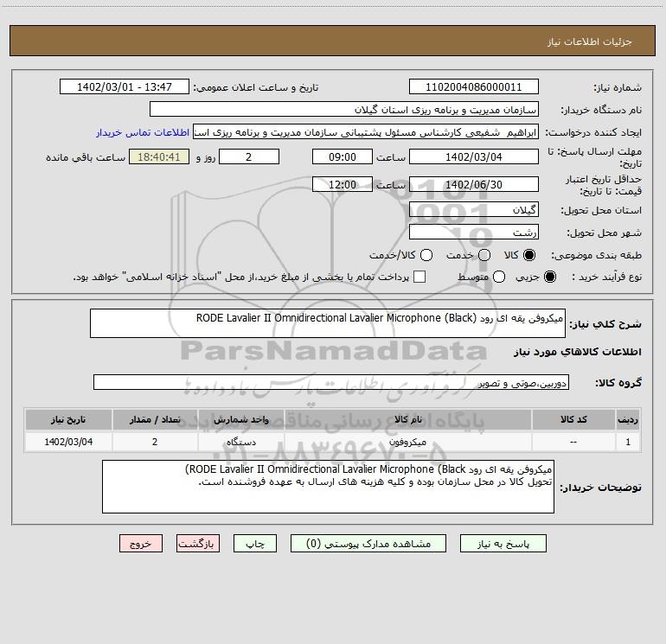The width and height of the screenshot is (666, 644).
Task: Click the کد کالا column header
Action: [x=573, y=419]
